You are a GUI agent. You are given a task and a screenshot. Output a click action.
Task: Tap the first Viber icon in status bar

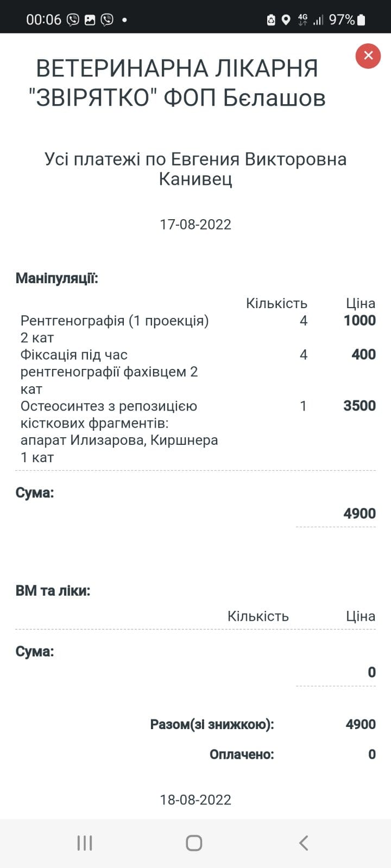(73, 20)
